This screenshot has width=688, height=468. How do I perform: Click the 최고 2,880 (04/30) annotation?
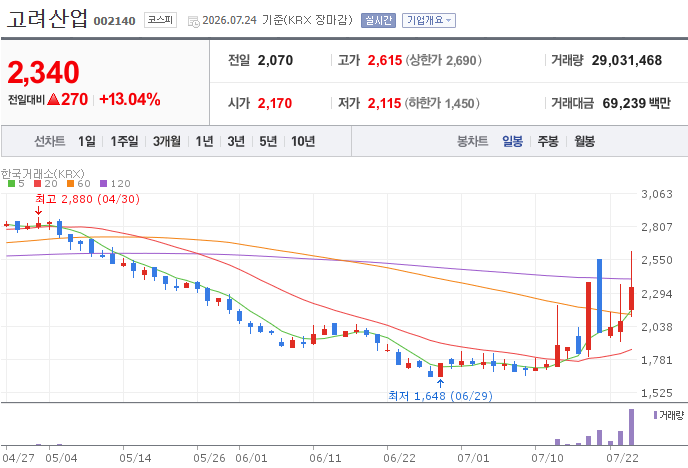pos(87,199)
